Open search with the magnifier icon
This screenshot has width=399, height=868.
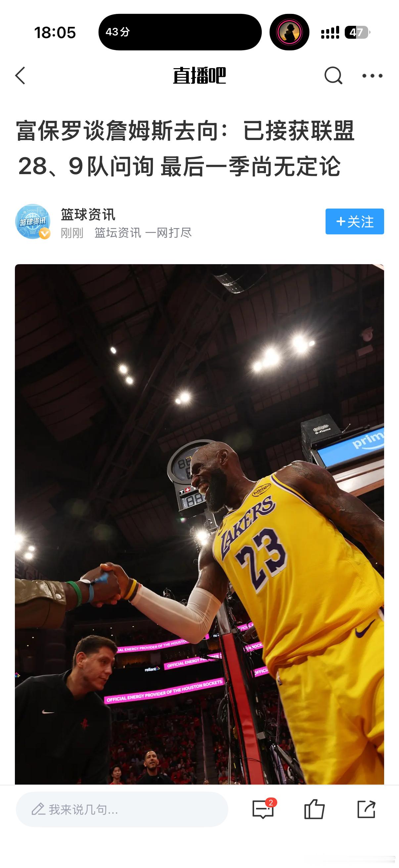coord(333,75)
